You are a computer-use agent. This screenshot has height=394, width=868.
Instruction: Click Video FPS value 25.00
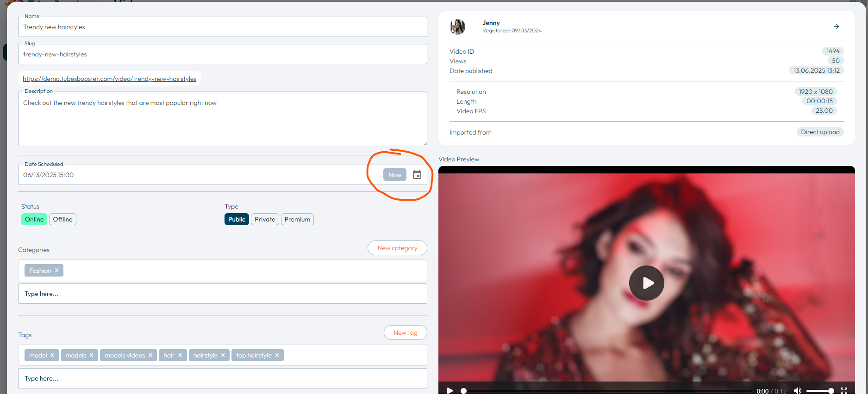[x=824, y=111]
